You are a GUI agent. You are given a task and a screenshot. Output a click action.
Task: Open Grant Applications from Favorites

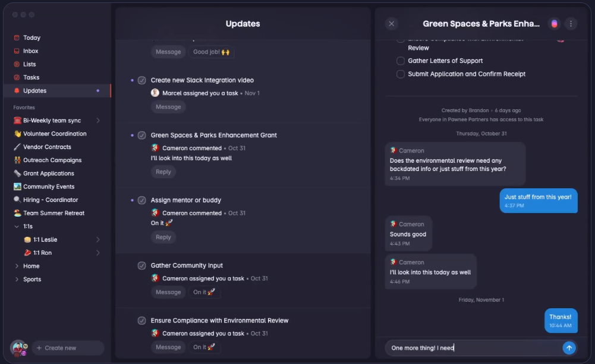48,173
